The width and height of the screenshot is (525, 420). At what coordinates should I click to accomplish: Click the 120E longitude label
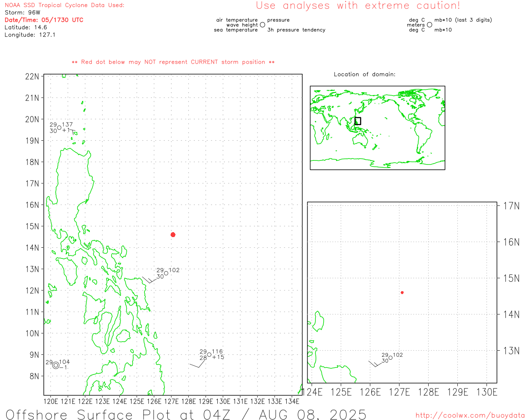click(x=51, y=401)
